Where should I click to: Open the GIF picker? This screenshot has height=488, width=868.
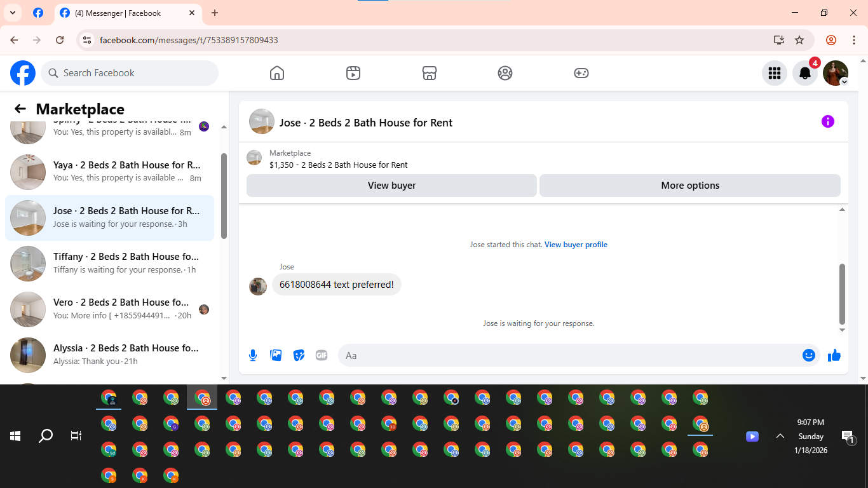point(322,355)
